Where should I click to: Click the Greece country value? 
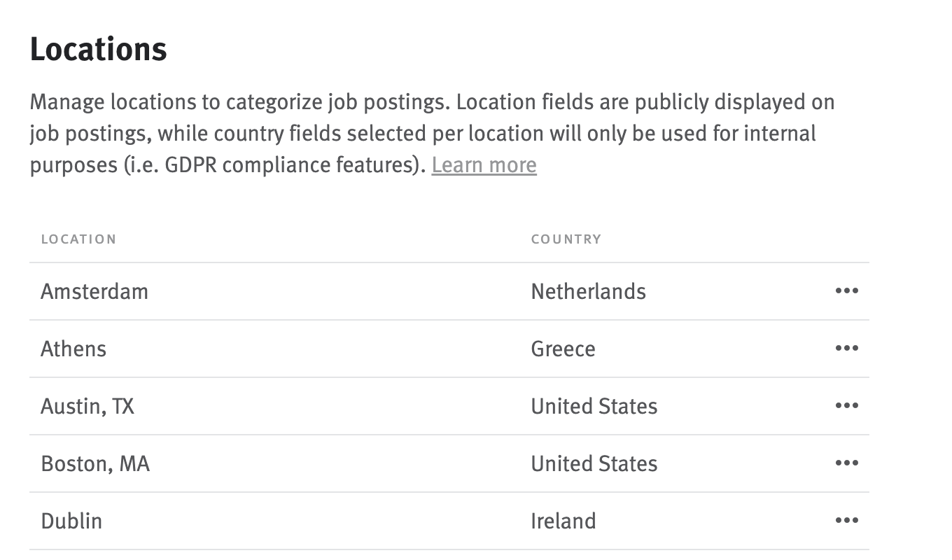pos(563,349)
